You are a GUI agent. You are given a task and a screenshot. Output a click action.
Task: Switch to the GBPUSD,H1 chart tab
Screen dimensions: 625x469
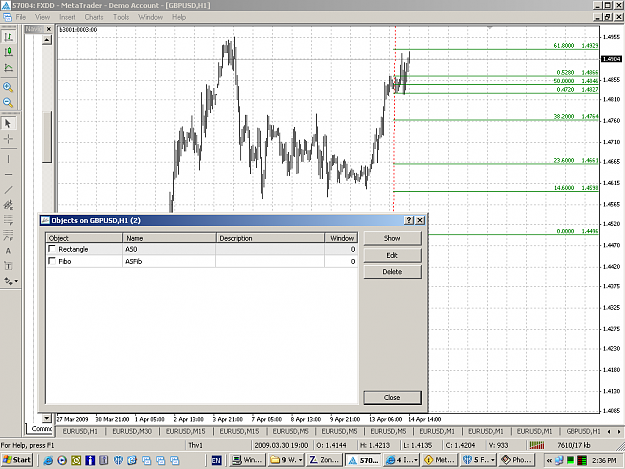583,431
